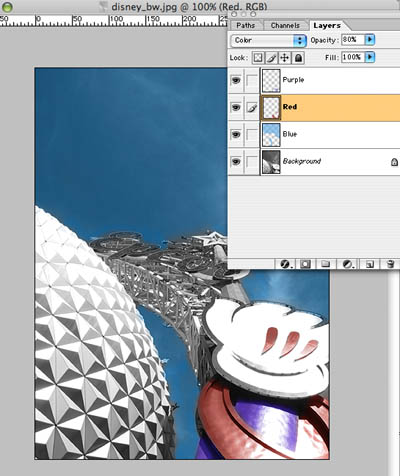This screenshot has width=400, height=476.
Task: Click the Red layer paintbrush indicator
Action: pyautogui.click(x=252, y=107)
